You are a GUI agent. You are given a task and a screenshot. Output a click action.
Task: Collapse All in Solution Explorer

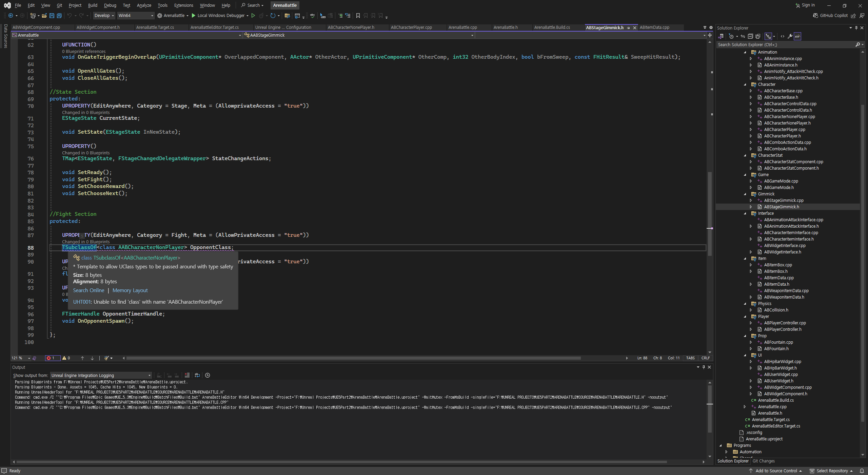tap(750, 36)
